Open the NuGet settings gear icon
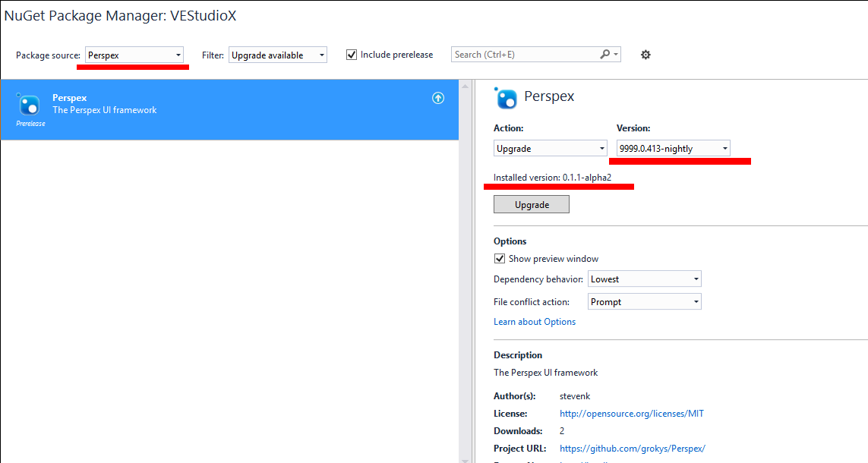This screenshot has width=868, height=463. [x=645, y=55]
